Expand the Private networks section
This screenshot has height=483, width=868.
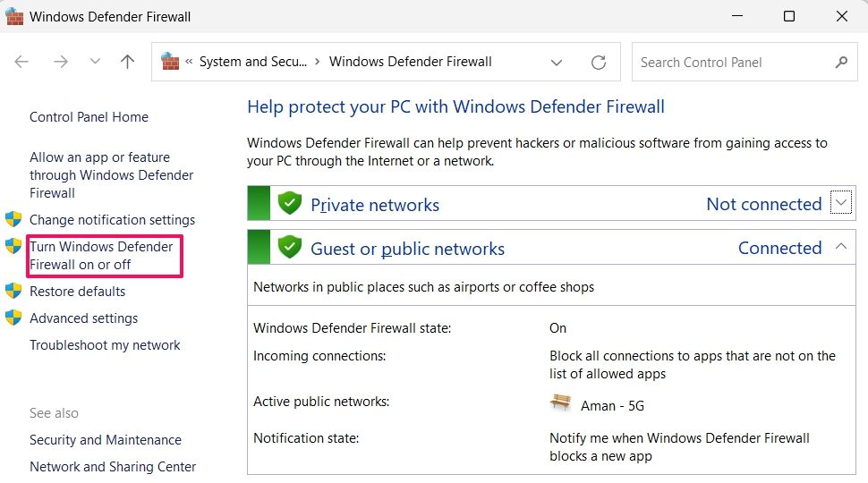coord(840,203)
